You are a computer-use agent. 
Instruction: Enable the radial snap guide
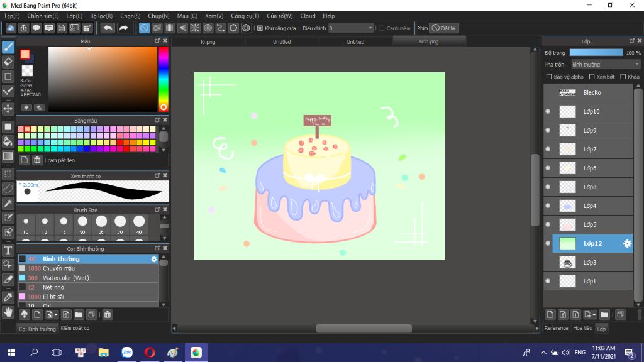coord(195,28)
